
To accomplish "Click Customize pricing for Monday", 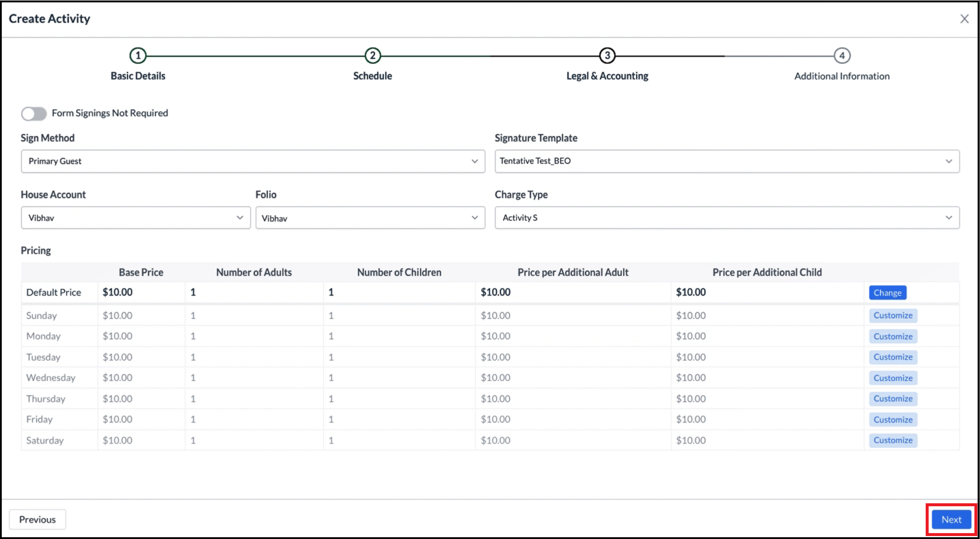I will 892,336.
